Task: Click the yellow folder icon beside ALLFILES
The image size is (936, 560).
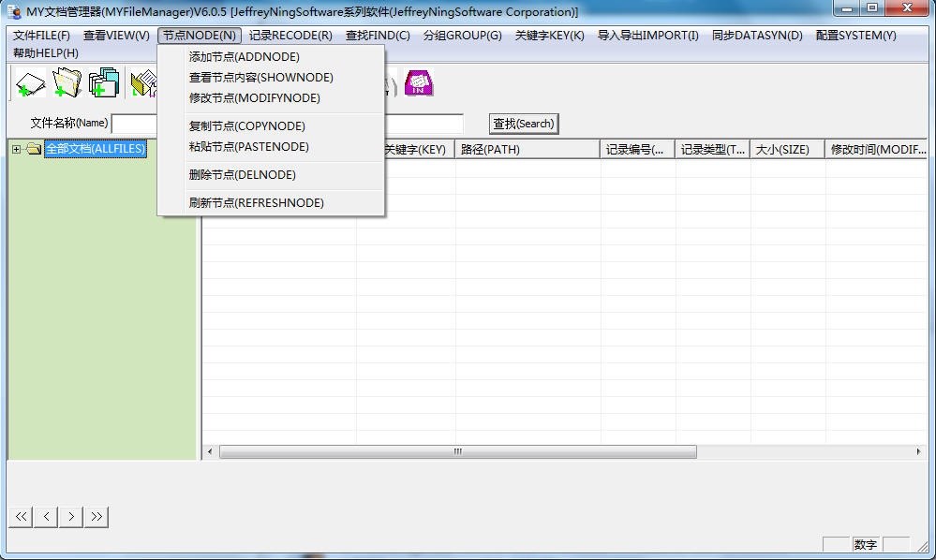Action: (34, 149)
